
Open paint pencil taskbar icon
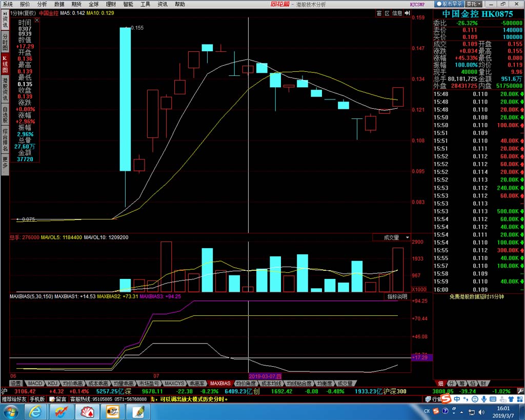(x=138, y=411)
